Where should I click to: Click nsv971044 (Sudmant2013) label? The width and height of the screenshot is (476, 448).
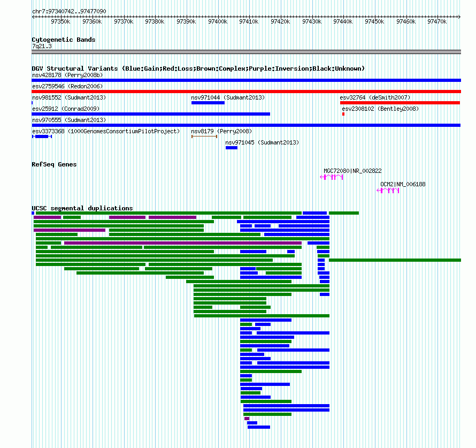click(x=228, y=97)
